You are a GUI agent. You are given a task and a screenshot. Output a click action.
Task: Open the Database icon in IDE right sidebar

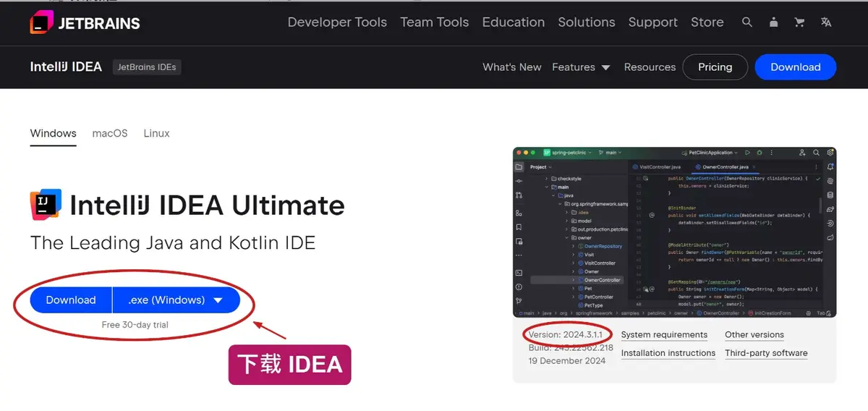pyautogui.click(x=830, y=195)
